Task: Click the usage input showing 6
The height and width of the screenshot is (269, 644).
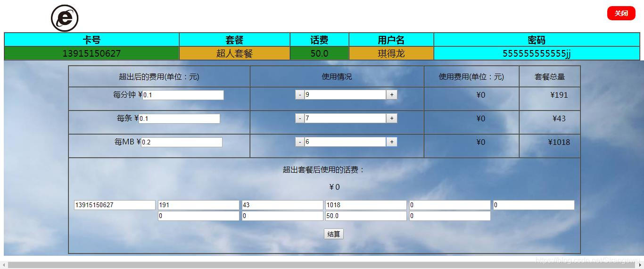Action: click(x=345, y=142)
